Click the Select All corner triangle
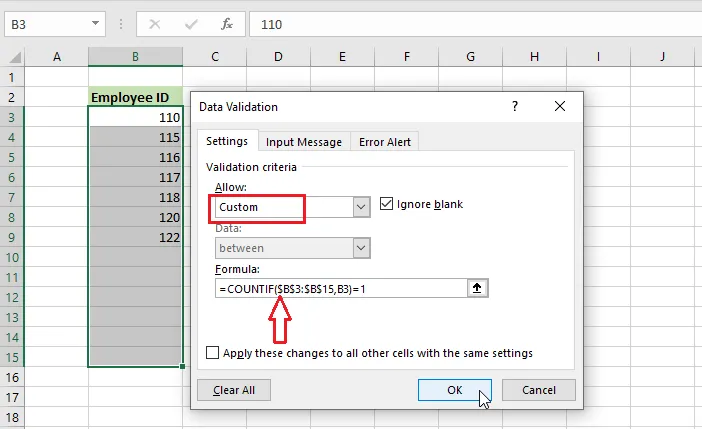Image resolution: width=702 pixels, height=429 pixels. tap(15, 57)
